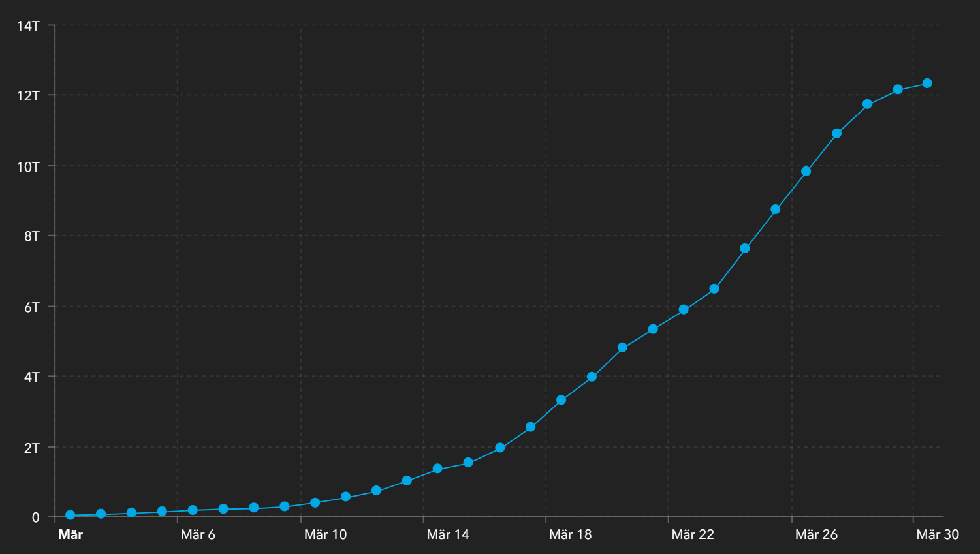Select the data point just below 6T gridline
The image size is (980, 554).
(x=684, y=310)
